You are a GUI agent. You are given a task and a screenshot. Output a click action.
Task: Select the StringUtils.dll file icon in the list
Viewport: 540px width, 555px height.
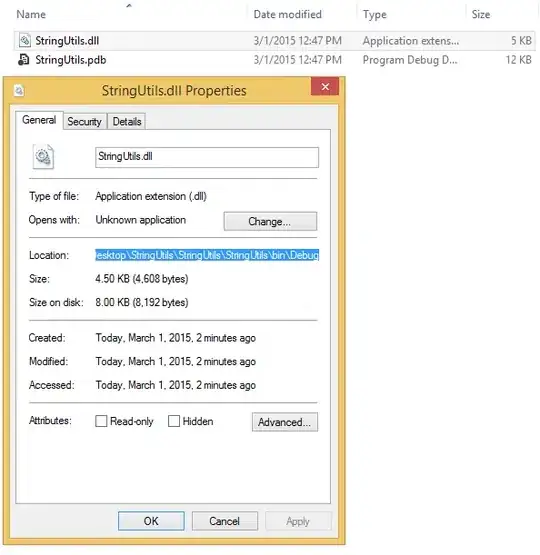tap(24, 40)
